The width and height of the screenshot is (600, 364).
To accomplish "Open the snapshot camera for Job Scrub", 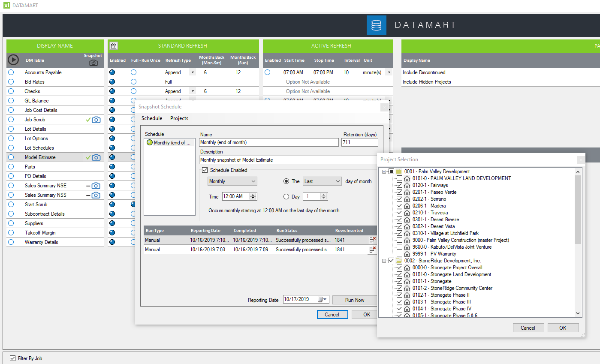I will coord(96,120).
